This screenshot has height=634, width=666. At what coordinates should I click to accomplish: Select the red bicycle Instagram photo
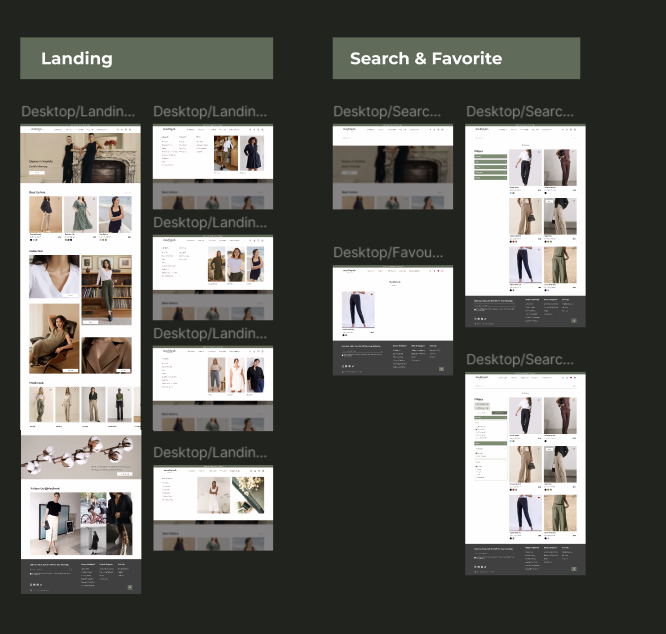click(x=93, y=508)
